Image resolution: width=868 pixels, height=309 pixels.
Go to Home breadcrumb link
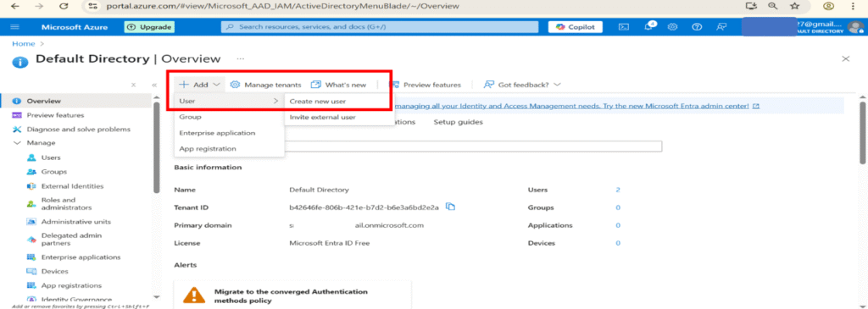coord(23,44)
